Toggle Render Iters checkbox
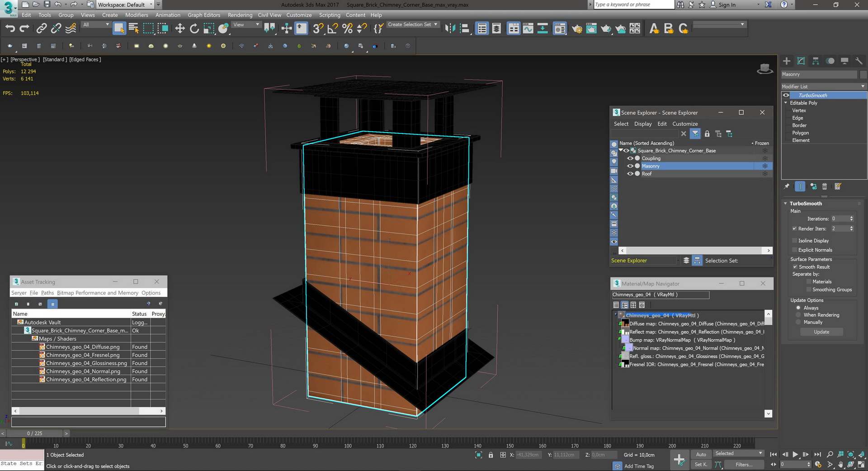This screenshot has width=868, height=471. point(794,228)
